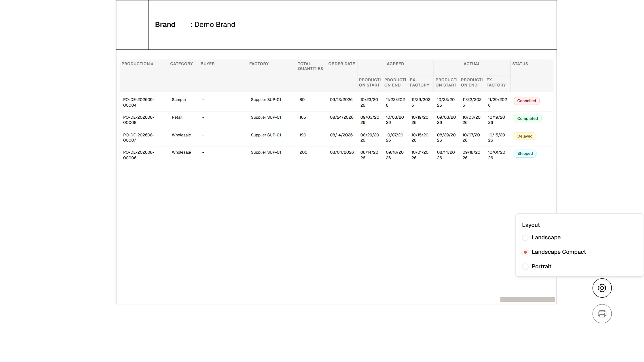Screen dimensions: 644x362
Task: Click the Delayed status badge
Action: click(525, 136)
